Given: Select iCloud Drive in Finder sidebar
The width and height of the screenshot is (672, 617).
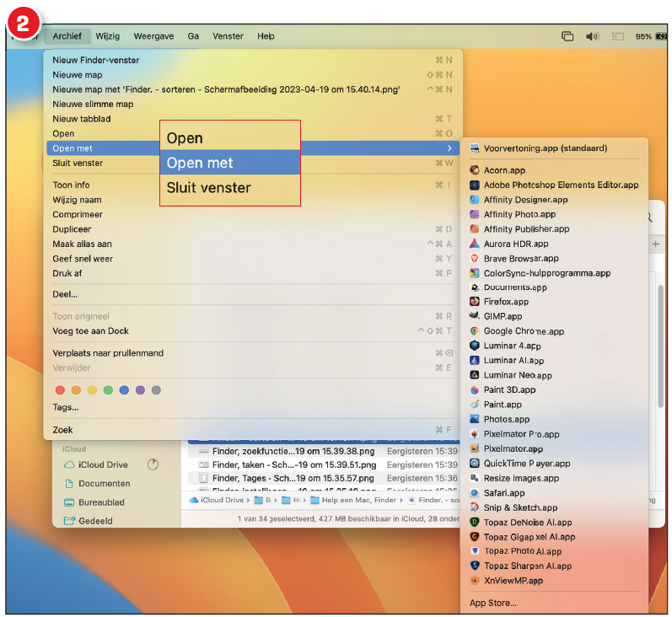Looking at the screenshot, I should 102,465.
